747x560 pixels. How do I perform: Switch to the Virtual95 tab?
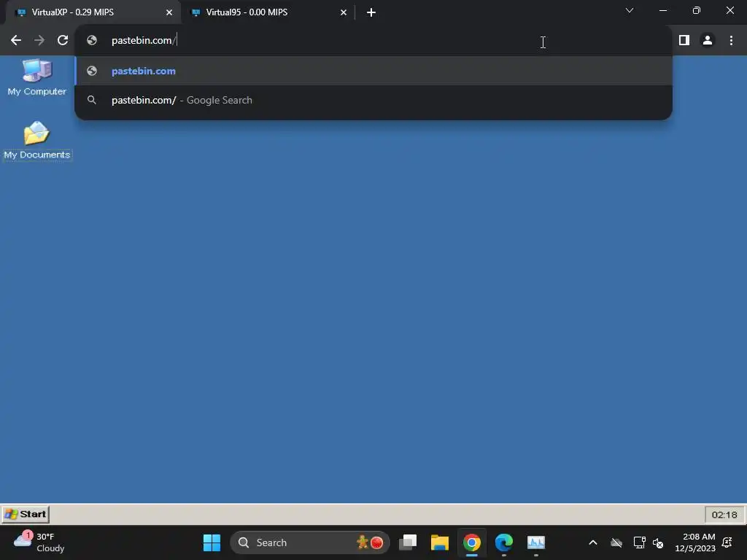(268, 12)
